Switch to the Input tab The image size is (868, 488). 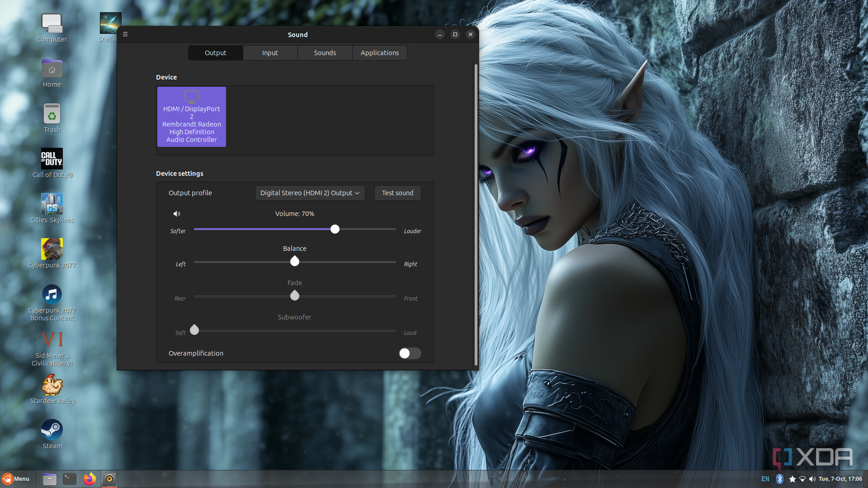point(270,53)
